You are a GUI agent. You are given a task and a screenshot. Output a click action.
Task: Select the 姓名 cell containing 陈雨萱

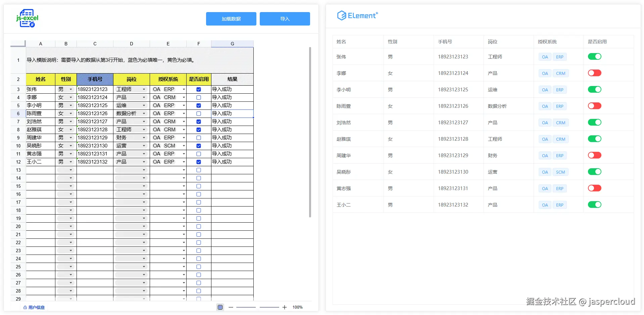point(41,114)
